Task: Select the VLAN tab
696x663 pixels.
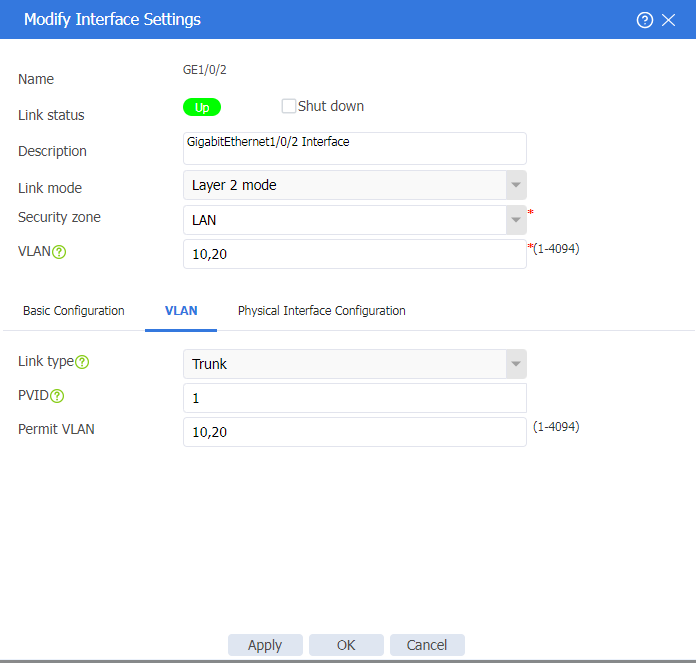Action: click(181, 311)
